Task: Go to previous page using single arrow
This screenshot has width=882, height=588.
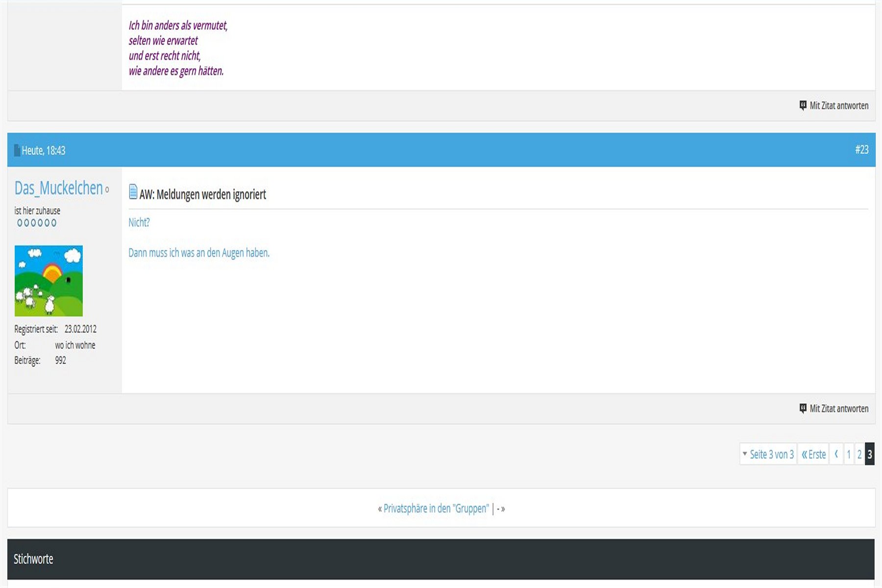Action: tap(836, 454)
